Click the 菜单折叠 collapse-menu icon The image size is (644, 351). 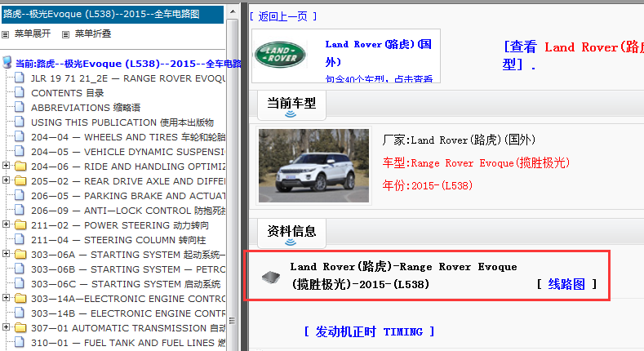[66, 34]
